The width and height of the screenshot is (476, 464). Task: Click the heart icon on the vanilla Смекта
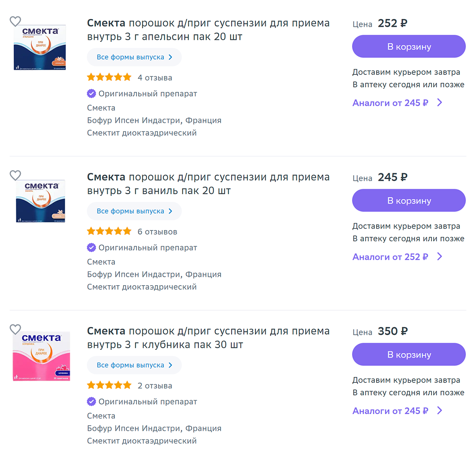coord(15,175)
